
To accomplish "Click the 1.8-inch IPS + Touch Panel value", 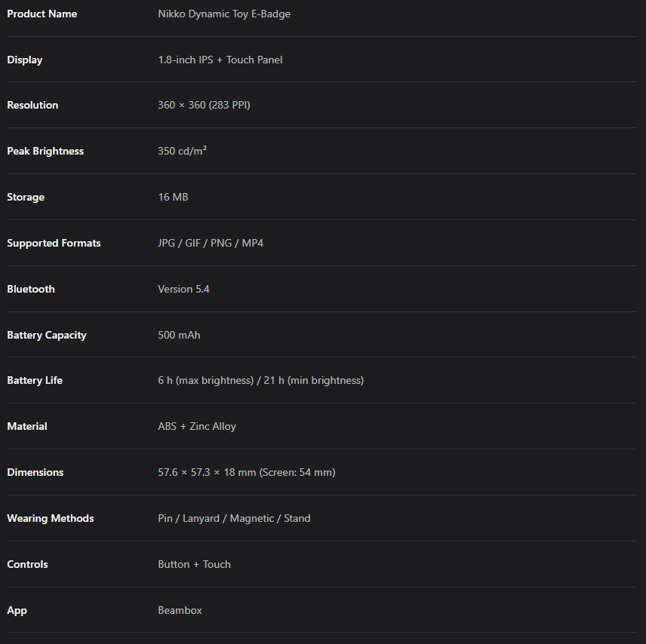I will 220,60.
